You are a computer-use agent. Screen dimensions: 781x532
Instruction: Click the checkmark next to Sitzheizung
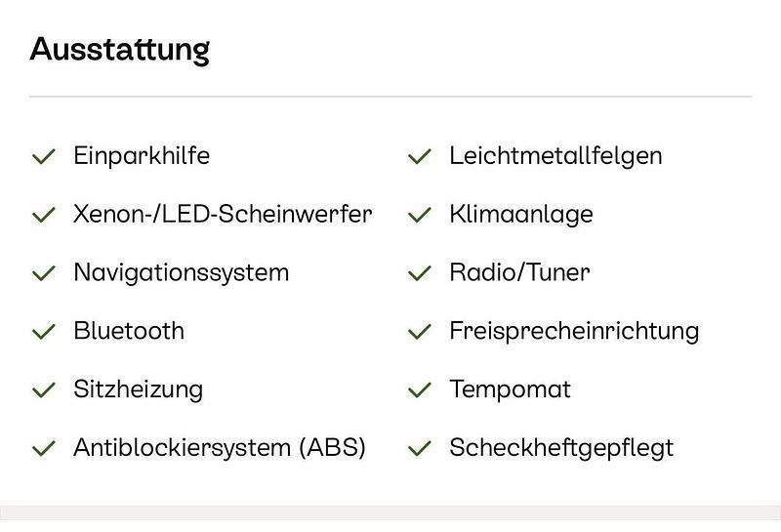click(44, 390)
